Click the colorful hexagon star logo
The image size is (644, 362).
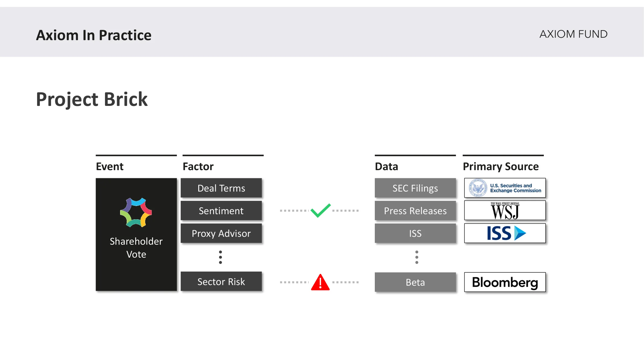136,212
